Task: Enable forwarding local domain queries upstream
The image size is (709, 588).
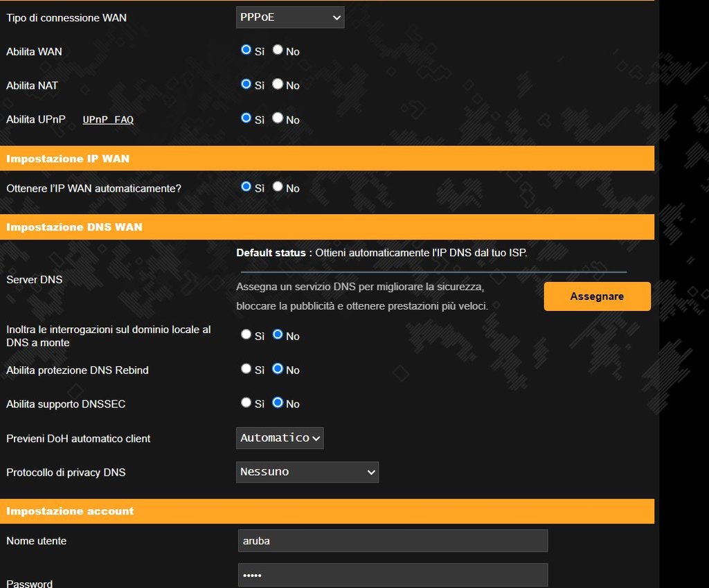Action: [x=246, y=334]
